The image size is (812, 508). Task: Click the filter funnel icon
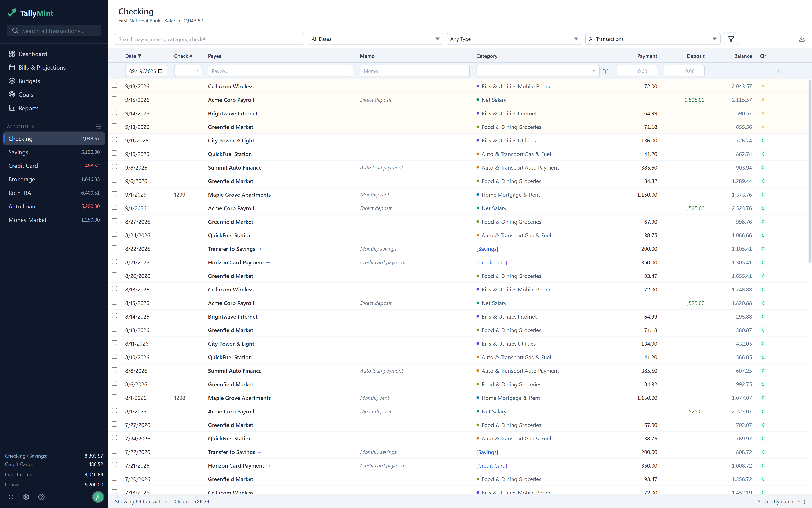(731, 39)
